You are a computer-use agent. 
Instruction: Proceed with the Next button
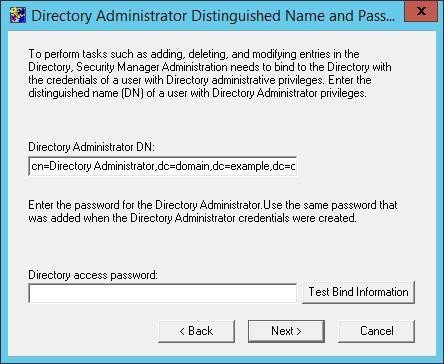286,331
